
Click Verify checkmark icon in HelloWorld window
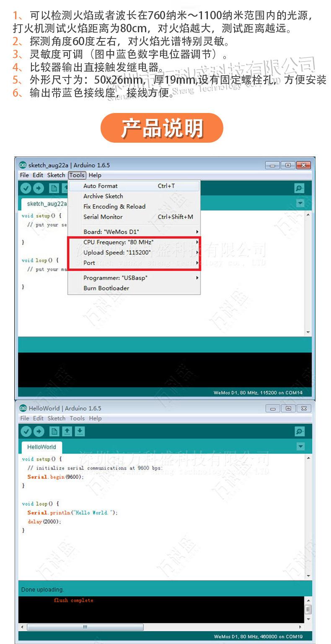[x=26, y=431]
